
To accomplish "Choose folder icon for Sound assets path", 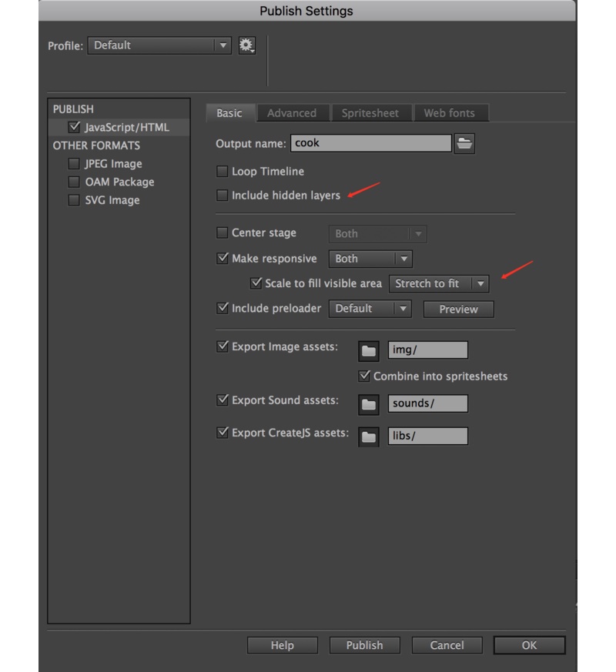I will (369, 404).
